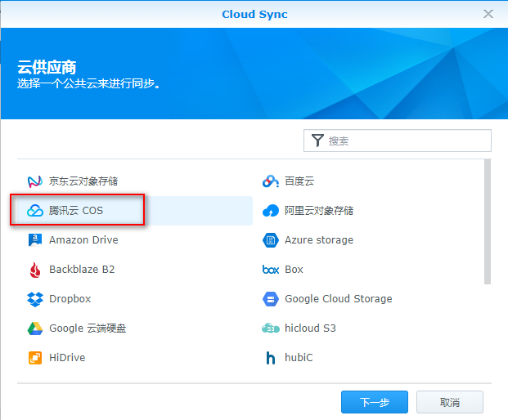Click the 百度云 icon

(270, 181)
